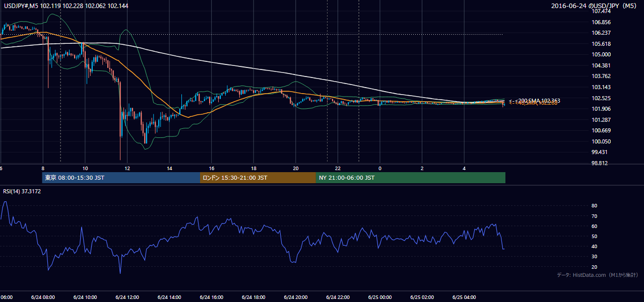The height and width of the screenshot is (302, 644).
Task: Click the 6/25 04:00 time label
Action: click(x=464, y=297)
